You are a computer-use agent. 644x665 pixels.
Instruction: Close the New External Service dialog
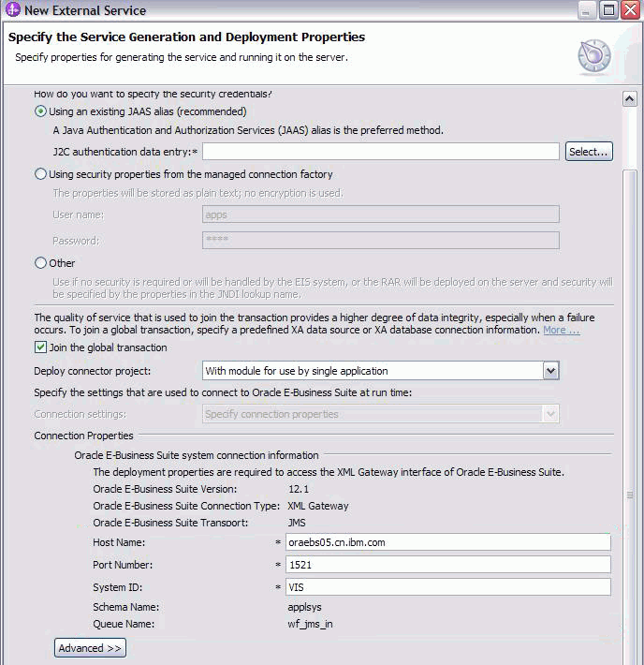tap(631, 9)
